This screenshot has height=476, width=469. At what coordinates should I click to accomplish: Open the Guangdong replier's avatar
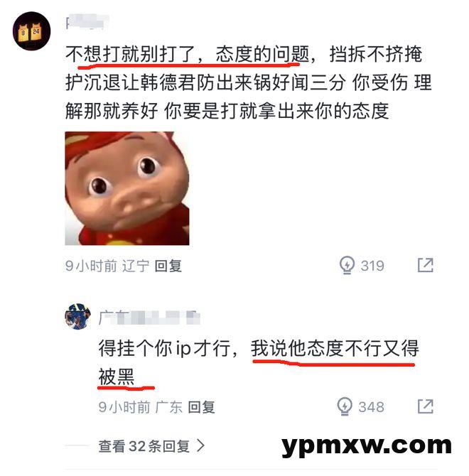78,316
